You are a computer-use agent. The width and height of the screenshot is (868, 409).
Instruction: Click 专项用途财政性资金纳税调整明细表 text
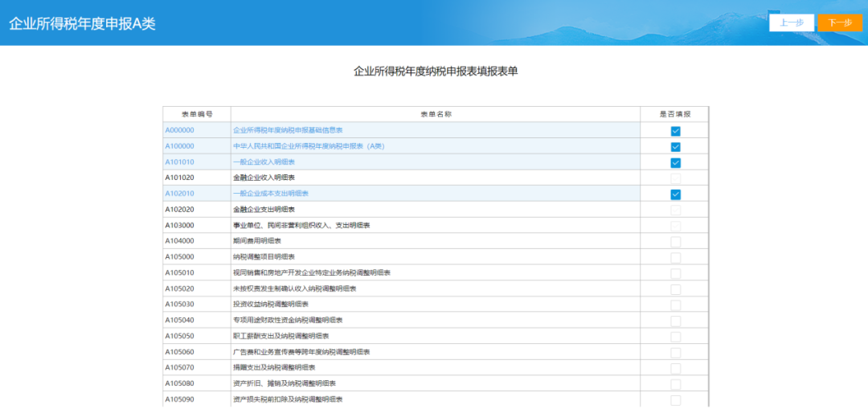(x=288, y=321)
